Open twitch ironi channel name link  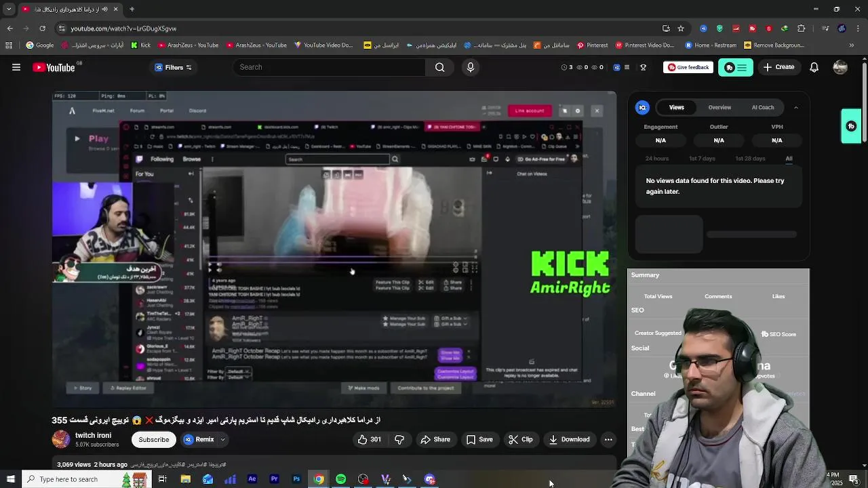coord(93,435)
